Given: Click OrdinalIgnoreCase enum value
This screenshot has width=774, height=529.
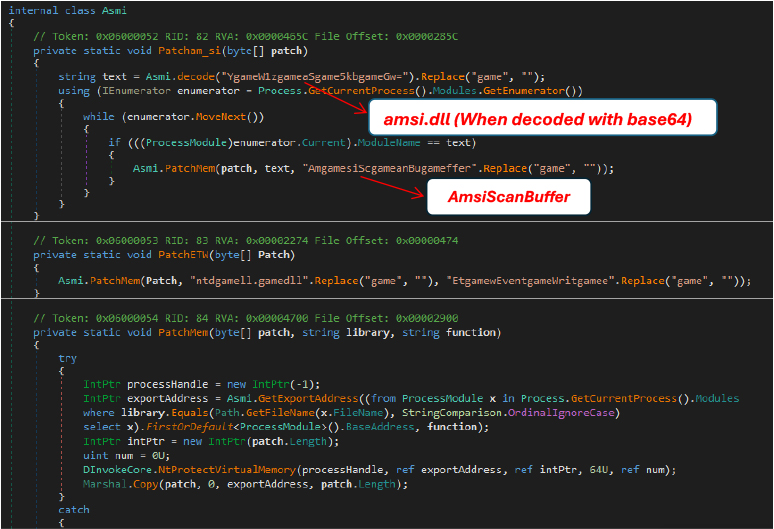Looking at the screenshot, I should 561,413.
